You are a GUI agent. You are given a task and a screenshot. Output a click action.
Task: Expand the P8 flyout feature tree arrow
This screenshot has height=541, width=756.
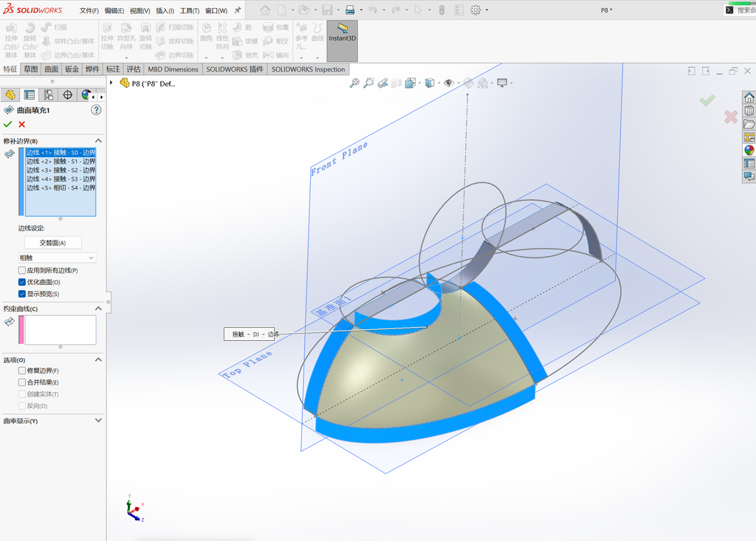[111, 83]
